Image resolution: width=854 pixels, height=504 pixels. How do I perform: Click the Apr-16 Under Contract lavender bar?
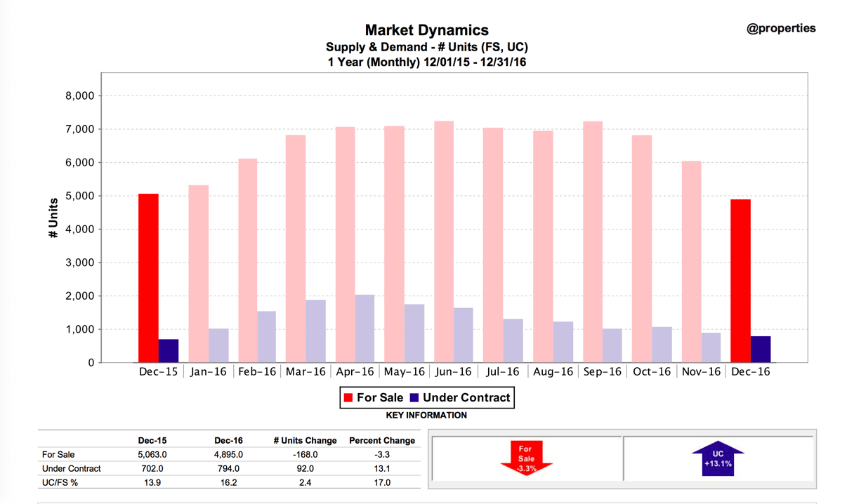pos(364,329)
